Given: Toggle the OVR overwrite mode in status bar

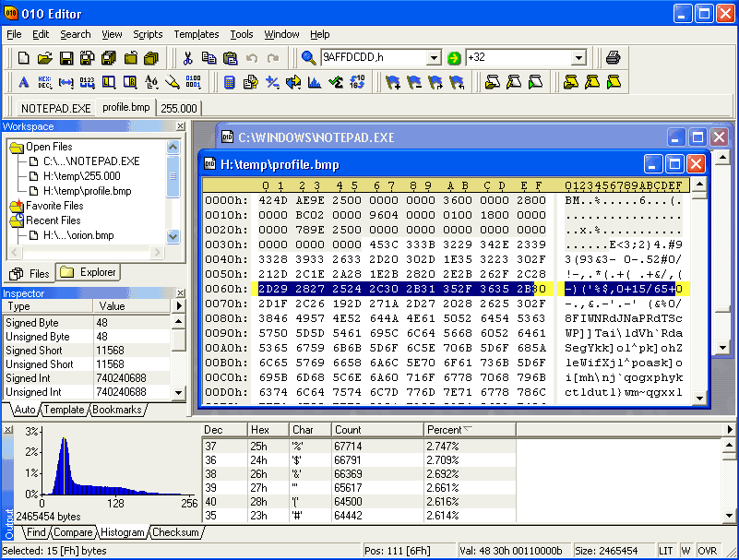Looking at the screenshot, I should pyautogui.click(x=707, y=551).
